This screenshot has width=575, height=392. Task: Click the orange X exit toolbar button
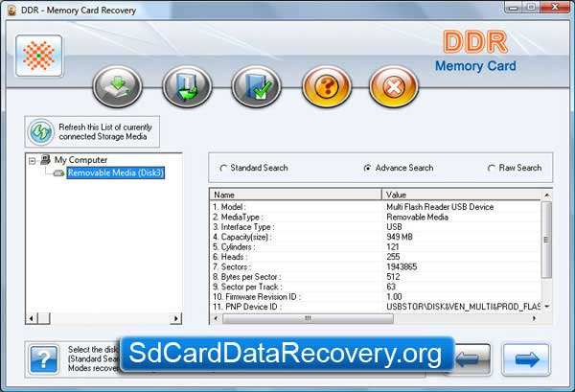(394, 86)
